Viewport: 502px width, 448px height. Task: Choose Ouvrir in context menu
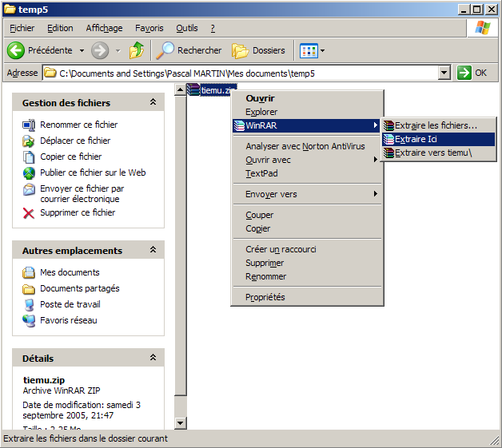[x=307, y=98]
